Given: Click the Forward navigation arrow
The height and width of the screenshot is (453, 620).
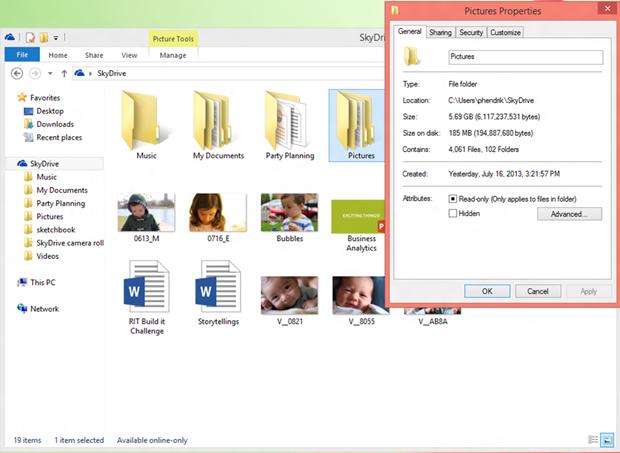Looking at the screenshot, I should click(x=35, y=74).
